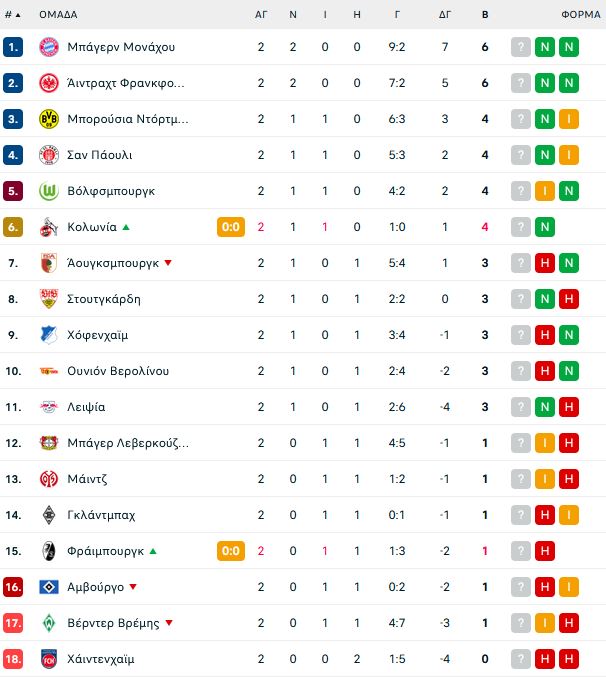
Task: Click the Bayern Munich club logo
Action: pyautogui.click(x=49, y=47)
